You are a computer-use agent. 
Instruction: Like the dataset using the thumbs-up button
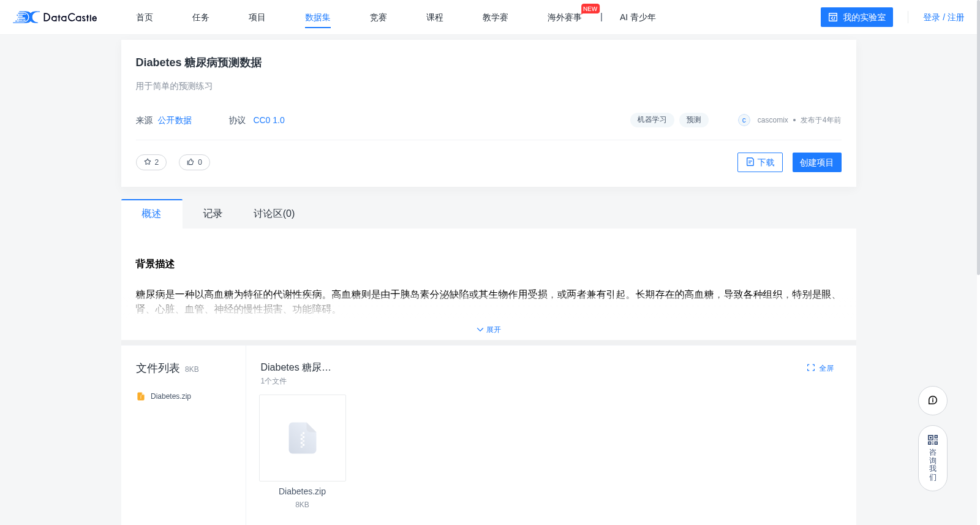click(x=194, y=162)
